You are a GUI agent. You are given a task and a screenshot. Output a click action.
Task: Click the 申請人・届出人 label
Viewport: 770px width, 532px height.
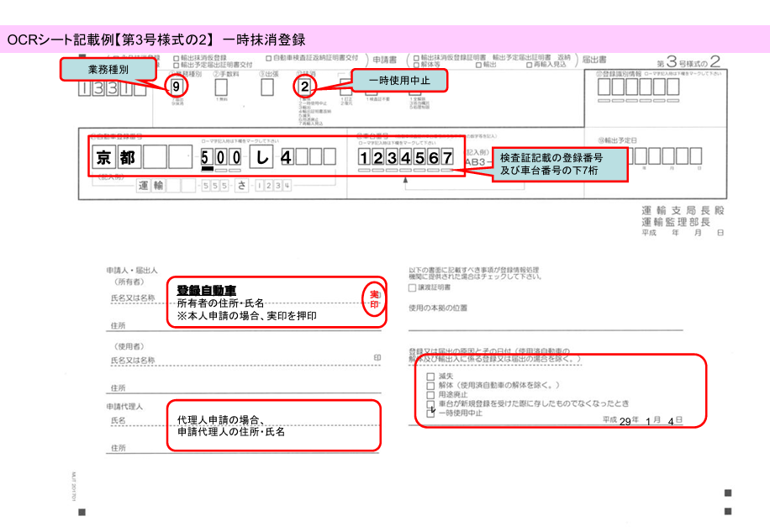coord(132,271)
